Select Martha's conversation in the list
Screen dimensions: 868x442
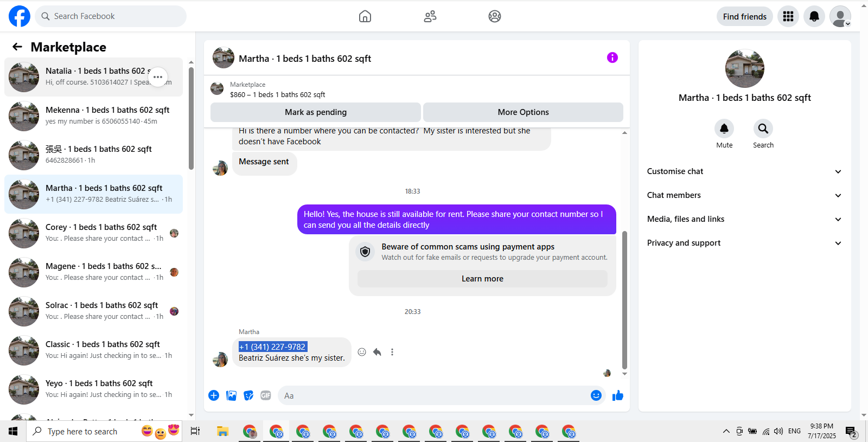(93, 194)
